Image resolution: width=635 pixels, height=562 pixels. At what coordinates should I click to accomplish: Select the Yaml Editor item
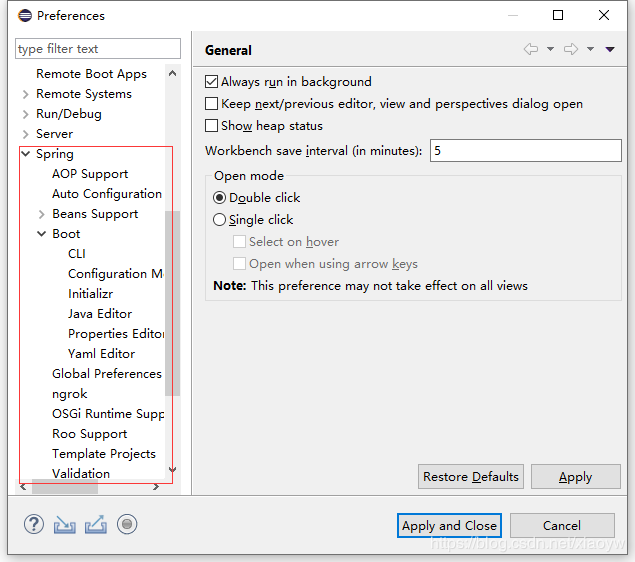click(101, 353)
